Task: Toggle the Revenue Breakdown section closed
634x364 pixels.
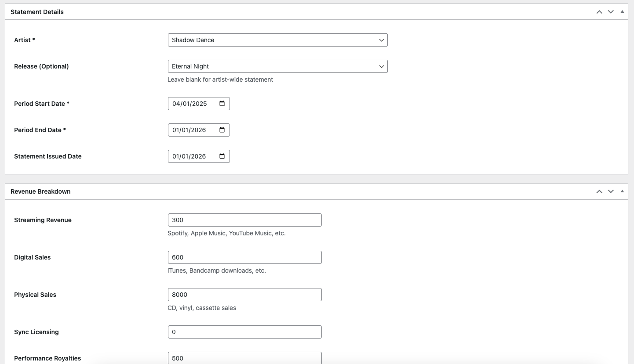Action: 622,191
